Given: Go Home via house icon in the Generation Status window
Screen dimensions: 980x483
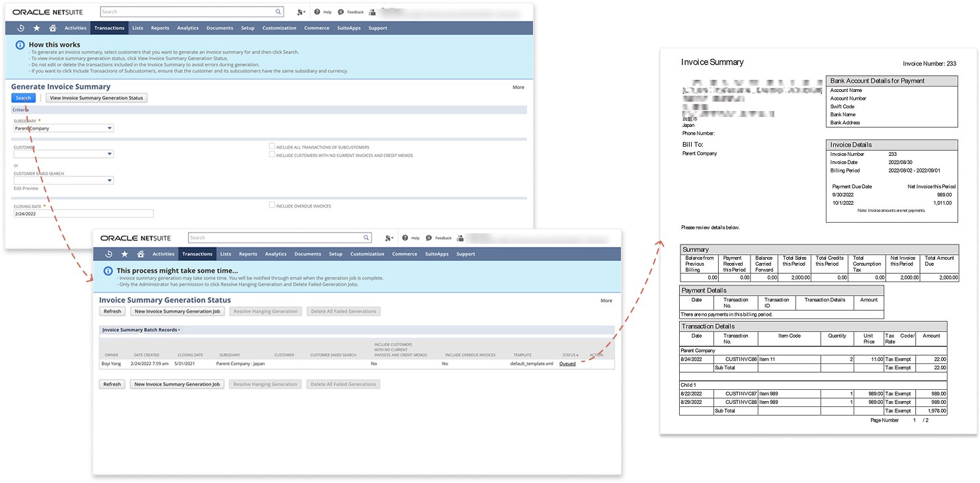Looking at the screenshot, I should [x=140, y=254].
